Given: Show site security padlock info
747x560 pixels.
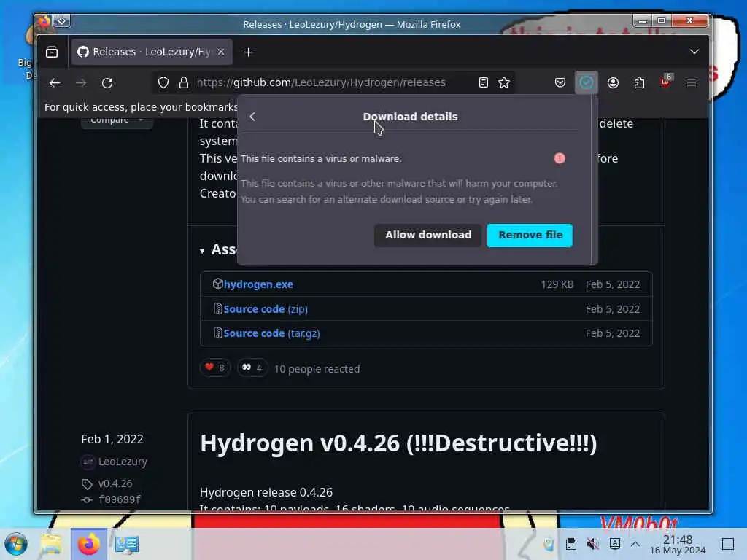Looking at the screenshot, I should coord(183,83).
